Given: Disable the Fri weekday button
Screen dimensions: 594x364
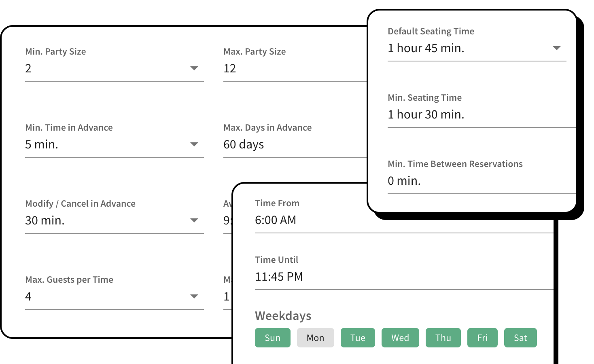Looking at the screenshot, I should [x=482, y=338].
